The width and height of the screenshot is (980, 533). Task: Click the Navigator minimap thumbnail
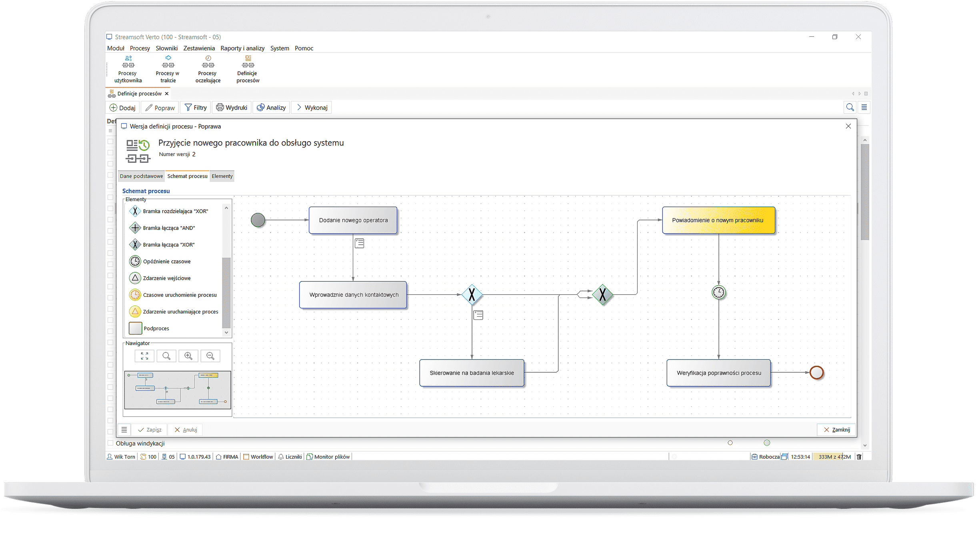178,390
